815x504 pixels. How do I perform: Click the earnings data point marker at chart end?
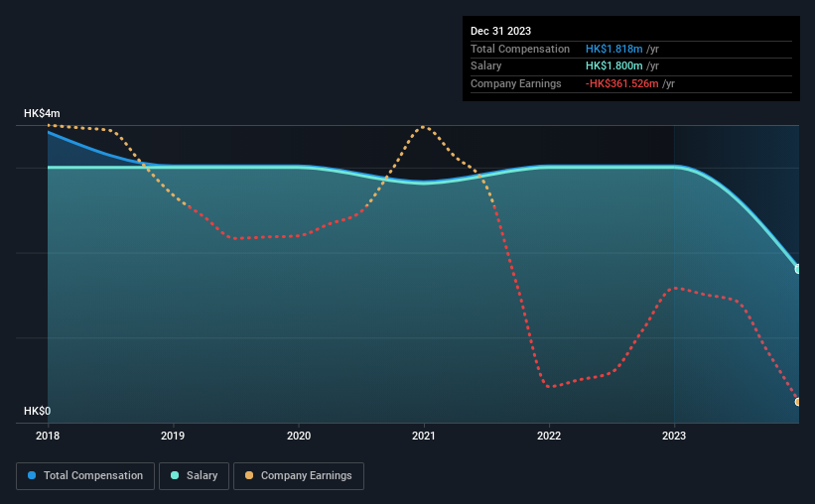tap(797, 402)
